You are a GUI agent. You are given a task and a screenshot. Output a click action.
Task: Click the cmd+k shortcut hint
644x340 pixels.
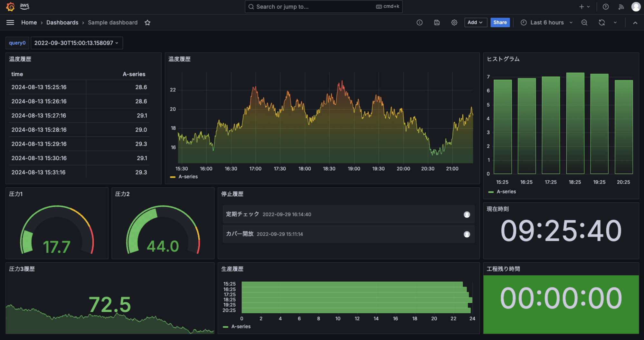click(x=388, y=6)
